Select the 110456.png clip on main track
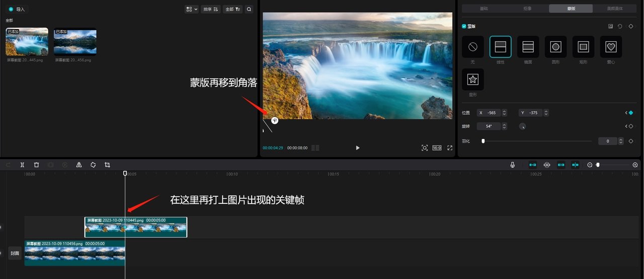644x279 pixels. point(74,253)
